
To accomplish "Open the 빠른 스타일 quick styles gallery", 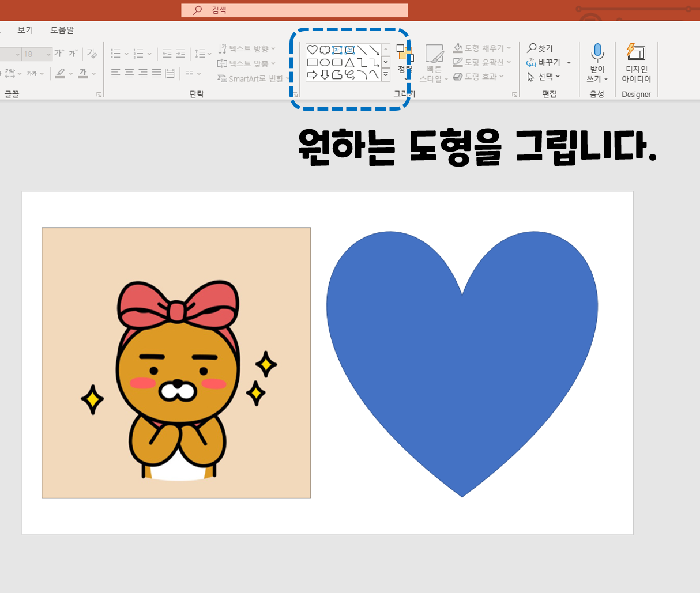I will 434,63.
